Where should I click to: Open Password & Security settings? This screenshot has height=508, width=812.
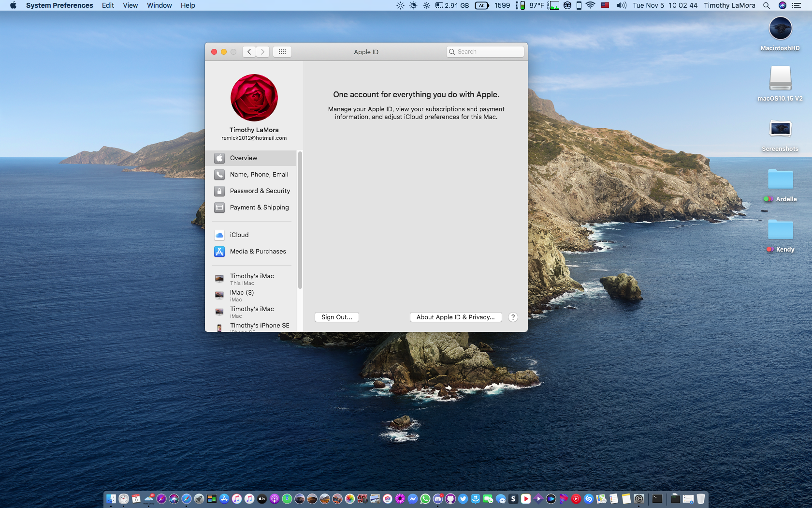point(251,191)
